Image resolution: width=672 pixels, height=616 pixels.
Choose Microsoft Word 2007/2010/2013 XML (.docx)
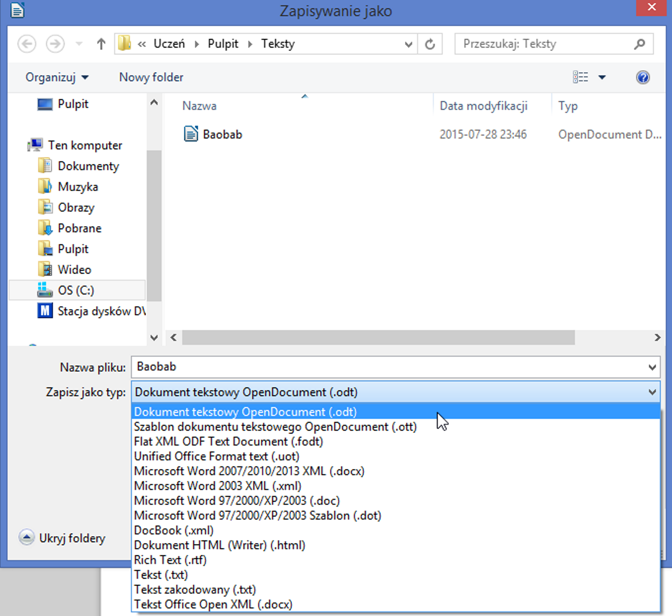tap(249, 471)
